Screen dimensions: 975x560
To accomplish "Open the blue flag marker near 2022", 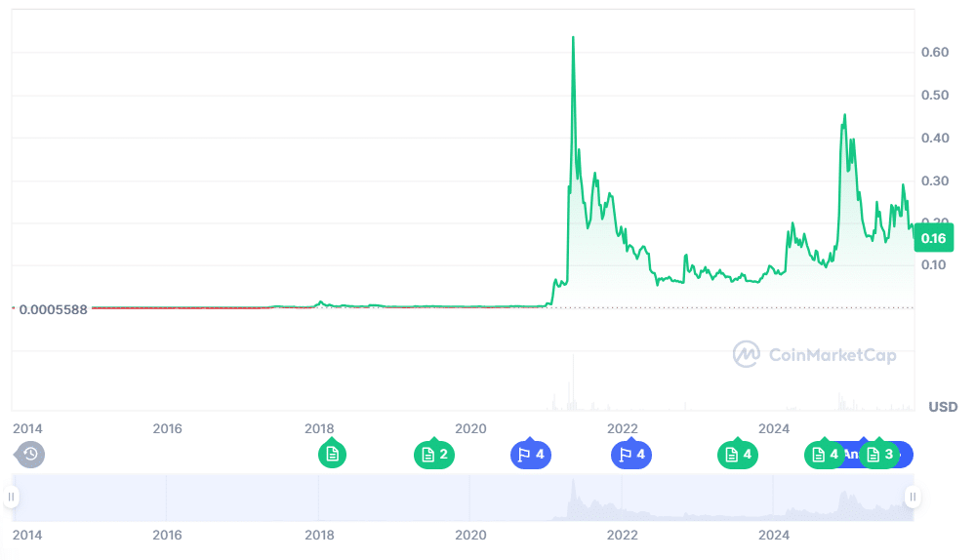I will 631,454.
